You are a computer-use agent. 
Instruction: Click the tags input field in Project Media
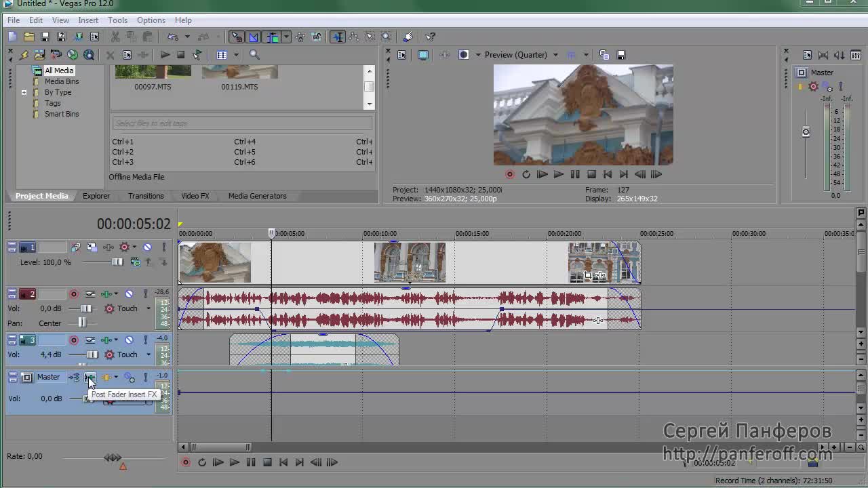click(x=241, y=123)
